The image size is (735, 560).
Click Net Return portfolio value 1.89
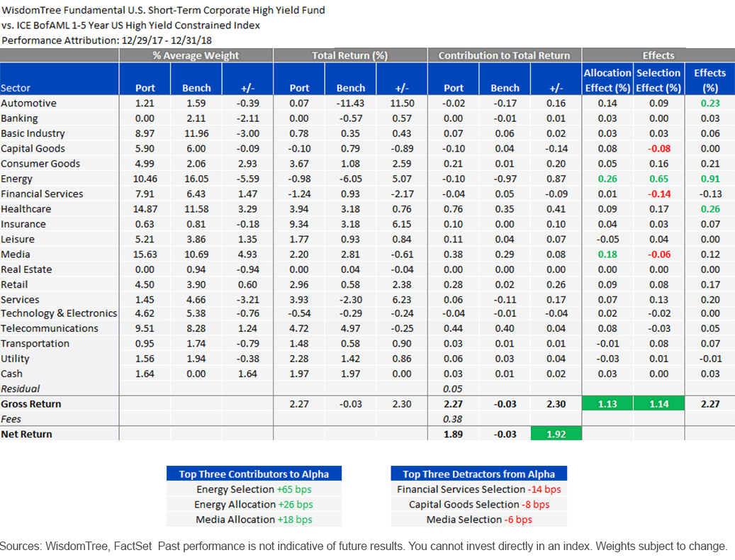pyautogui.click(x=453, y=434)
